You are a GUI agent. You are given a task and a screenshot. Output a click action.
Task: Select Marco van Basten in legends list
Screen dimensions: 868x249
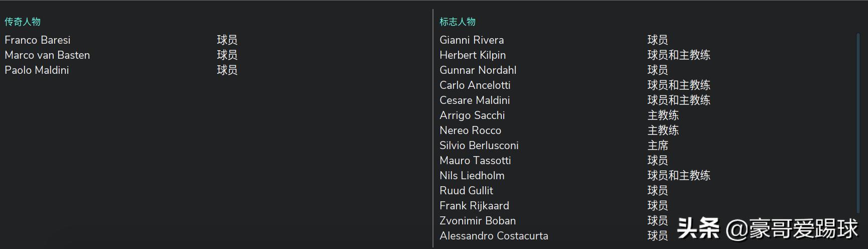tap(47, 55)
